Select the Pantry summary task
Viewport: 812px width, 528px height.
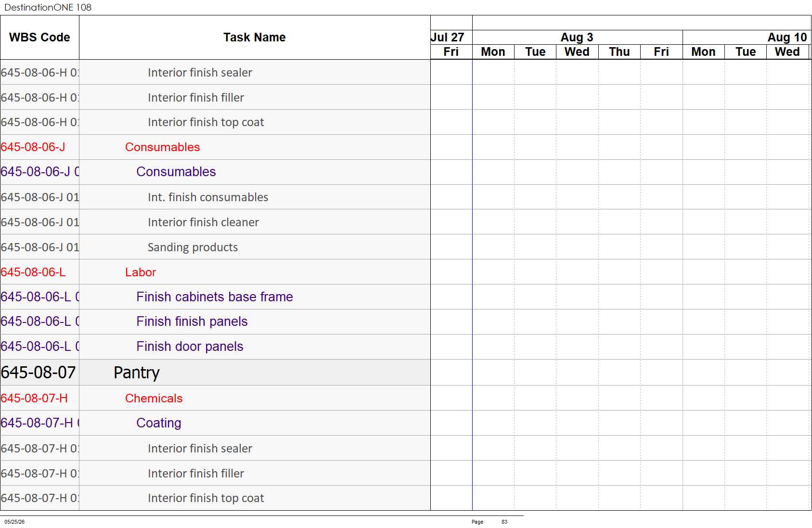pos(137,373)
